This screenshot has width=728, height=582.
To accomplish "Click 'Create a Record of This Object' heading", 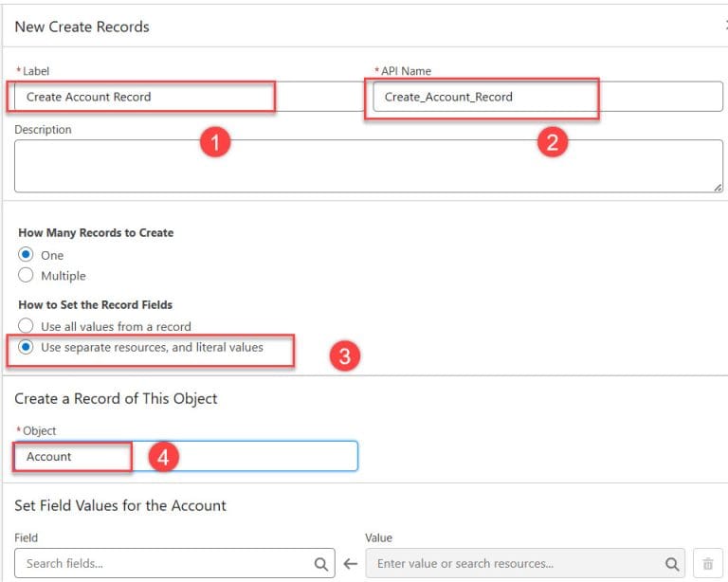I will [x=116, y=399].
